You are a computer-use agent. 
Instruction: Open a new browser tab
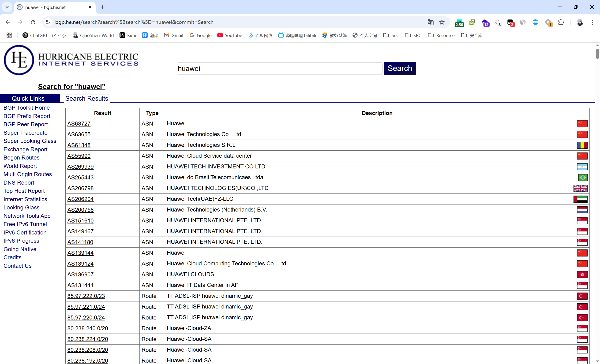click(x=102, y=7)
